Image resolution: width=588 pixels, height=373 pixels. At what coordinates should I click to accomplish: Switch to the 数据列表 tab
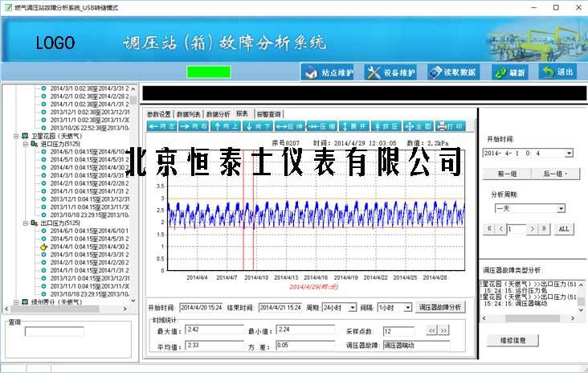(189, 114)
